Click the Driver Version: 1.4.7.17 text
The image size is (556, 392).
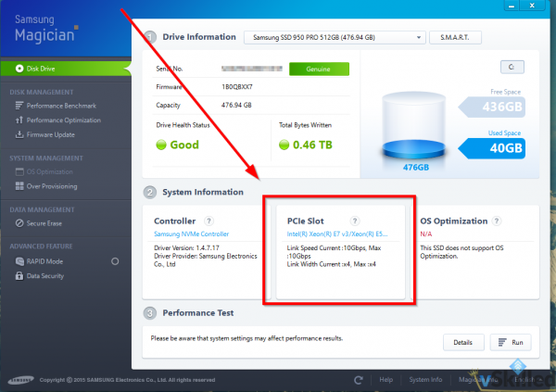tap(186, 248)
